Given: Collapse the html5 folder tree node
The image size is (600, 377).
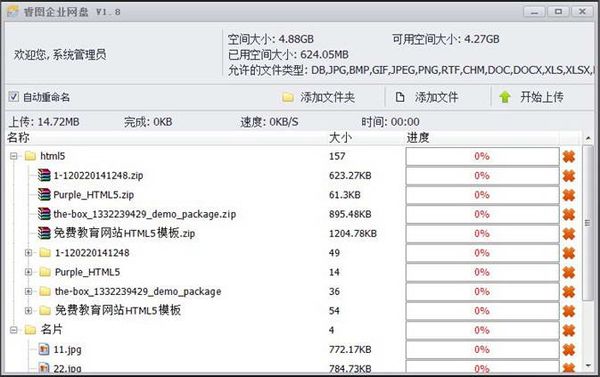Looking at the screenshot, I should (14, 156).
